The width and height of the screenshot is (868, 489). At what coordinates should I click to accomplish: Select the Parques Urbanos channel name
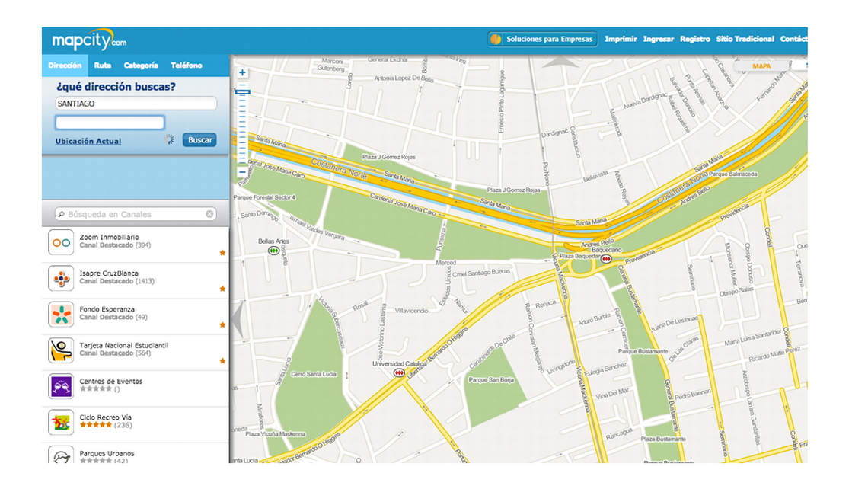click(107, 453)
